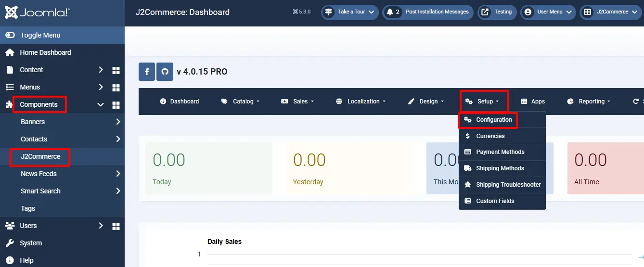Open Smart Search component
This screenshot has width=644, height=267.
click(40, 191)
